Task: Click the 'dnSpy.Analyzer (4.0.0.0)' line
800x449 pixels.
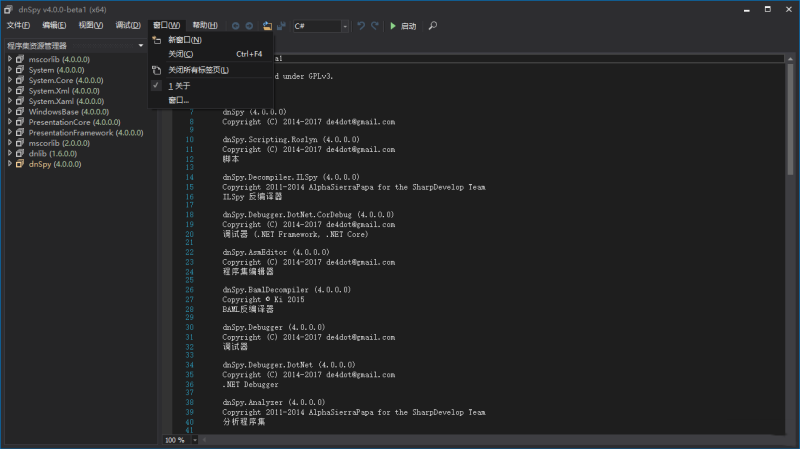Action: [273, 402]
